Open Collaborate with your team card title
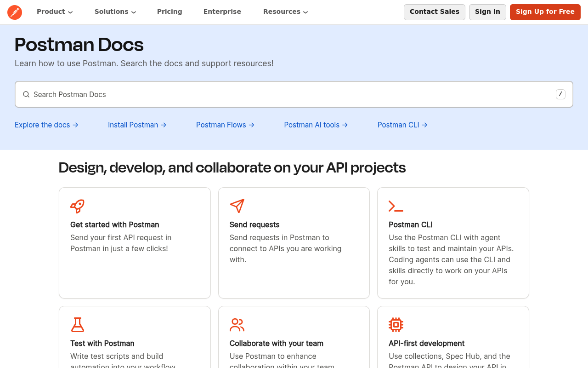 tap(277, 343)
